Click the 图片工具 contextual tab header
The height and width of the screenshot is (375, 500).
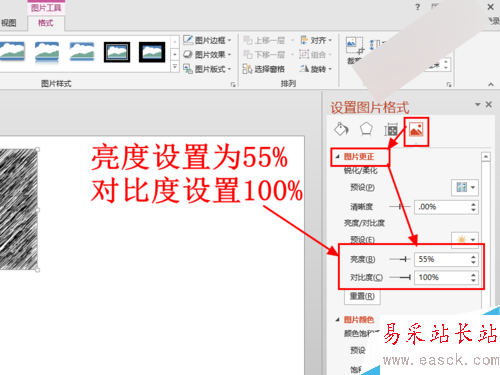(x=46, y=8)
